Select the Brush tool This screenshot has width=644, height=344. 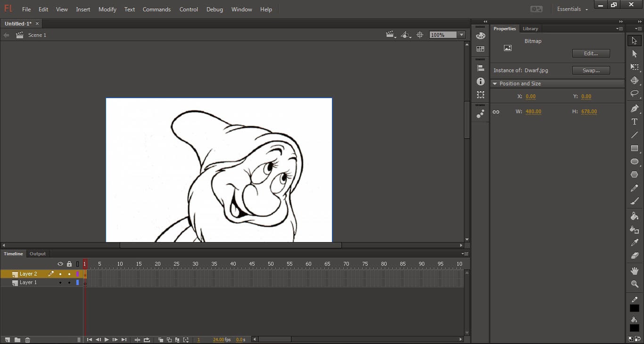635,201
